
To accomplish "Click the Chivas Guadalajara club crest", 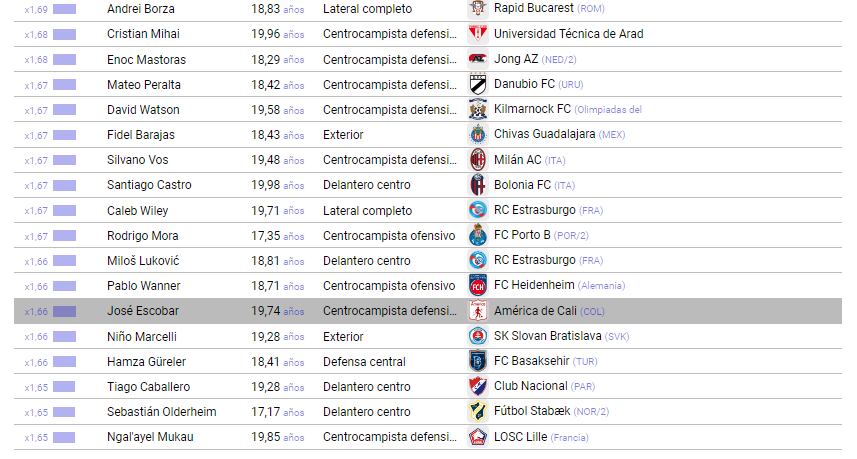I will (x=477, y=134).
